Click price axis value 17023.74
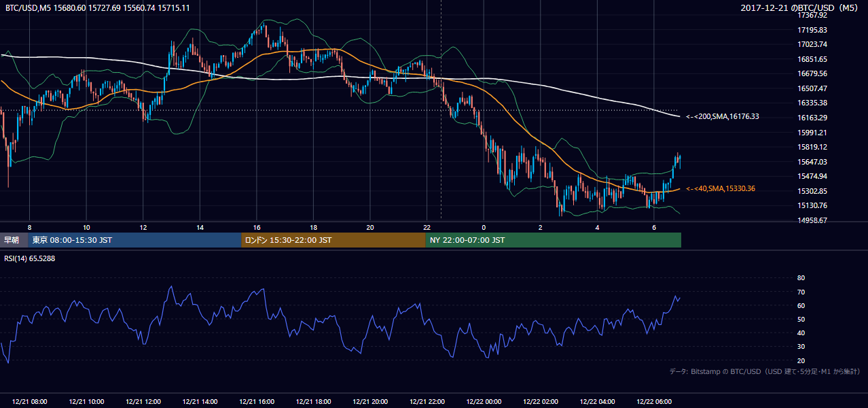 tap(812, 44)
